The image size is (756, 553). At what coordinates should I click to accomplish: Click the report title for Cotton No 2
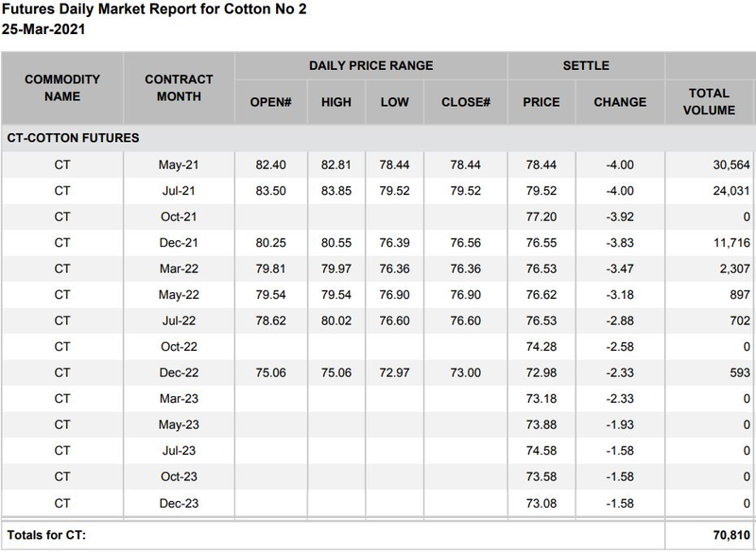153,10
